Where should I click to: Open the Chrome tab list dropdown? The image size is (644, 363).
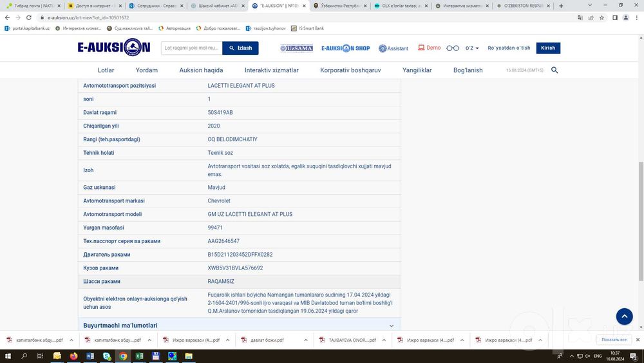pyautogui.click(x=590, y=5)
